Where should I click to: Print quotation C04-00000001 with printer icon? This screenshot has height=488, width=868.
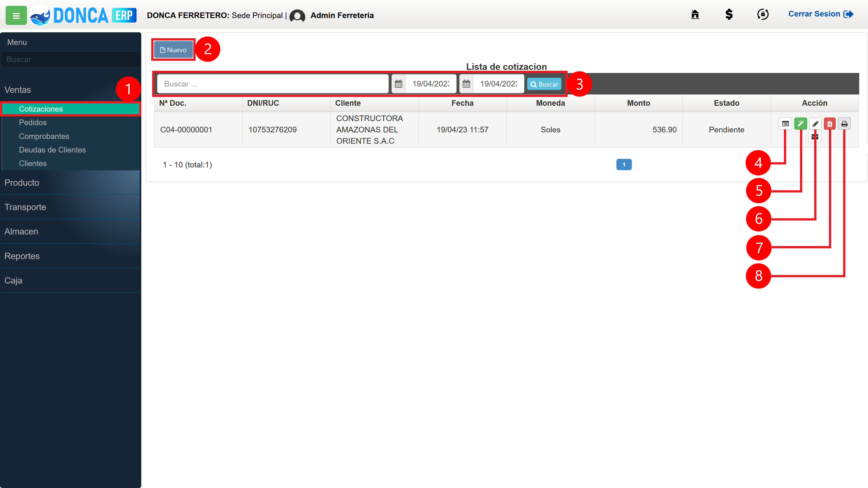click(844, 124)
